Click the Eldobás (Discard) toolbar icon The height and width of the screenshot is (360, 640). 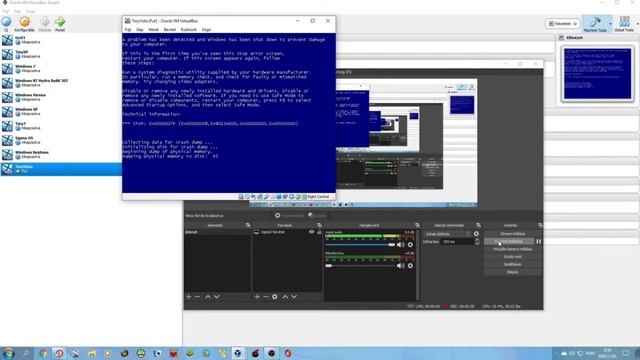click(45, 24)
